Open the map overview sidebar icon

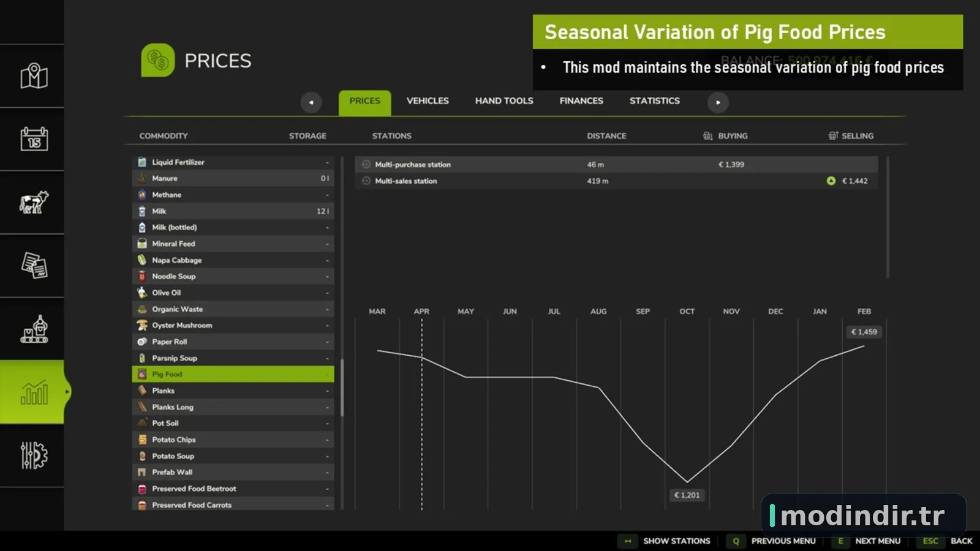click(x=34, y=76)
